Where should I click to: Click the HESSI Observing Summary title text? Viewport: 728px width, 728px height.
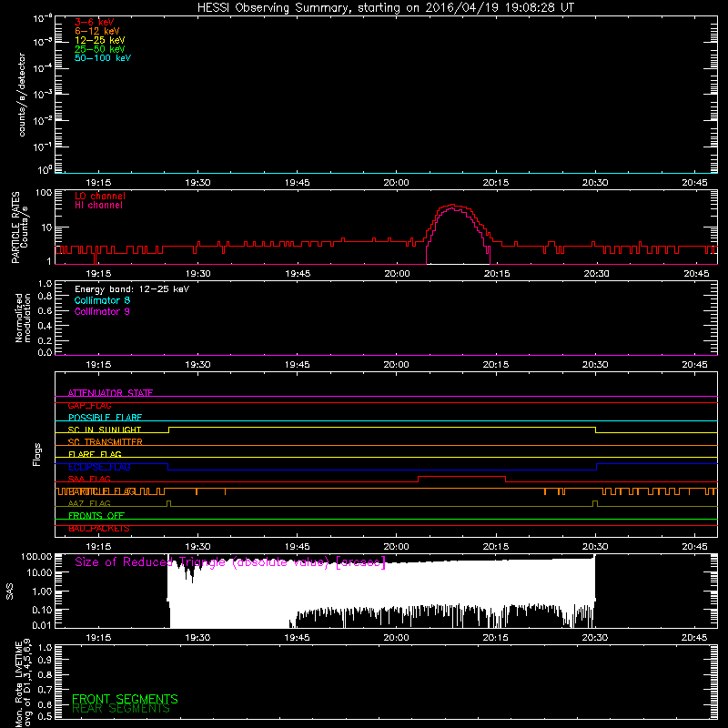point(385,8)
